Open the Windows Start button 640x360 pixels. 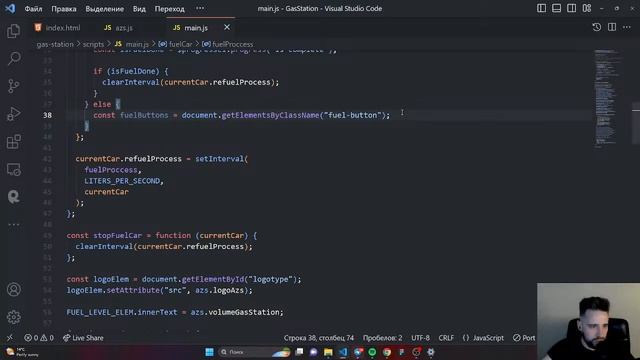click(209, 352)
